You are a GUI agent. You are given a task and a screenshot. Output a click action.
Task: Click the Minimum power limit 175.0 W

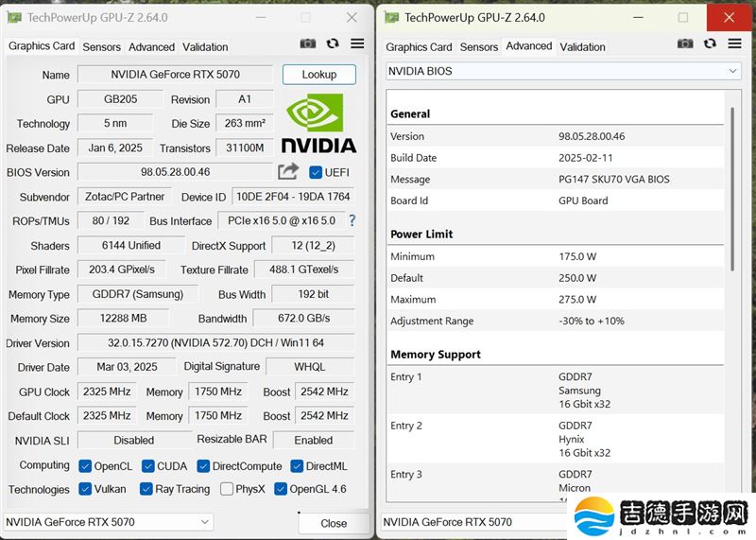pyautogui.click(x=577, y=256)
